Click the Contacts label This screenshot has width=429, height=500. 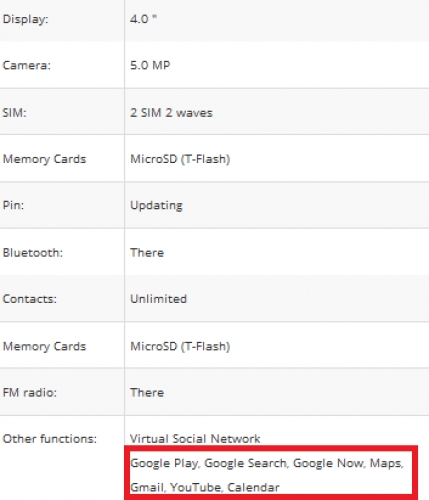[x=30, y=299]
